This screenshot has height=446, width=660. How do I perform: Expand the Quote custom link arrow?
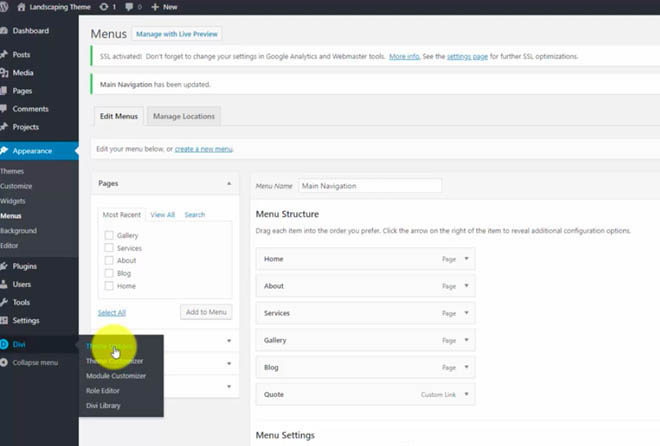coord(466,394)
